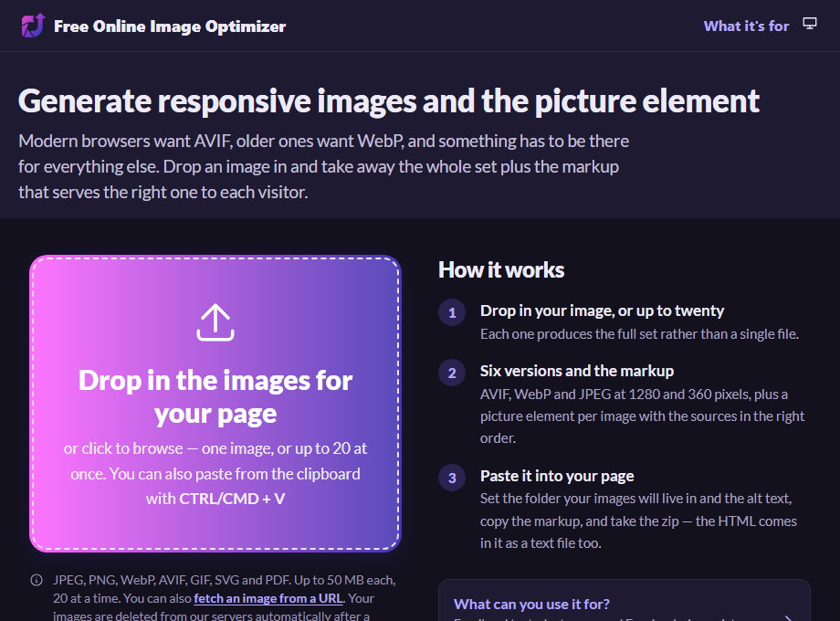Click the Modern browsers want AVIF intro paragraph
840x621 pixels.
323,166
